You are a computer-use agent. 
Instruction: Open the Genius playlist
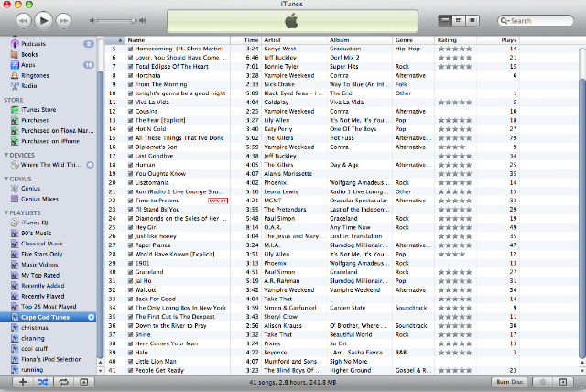point(30,189)
